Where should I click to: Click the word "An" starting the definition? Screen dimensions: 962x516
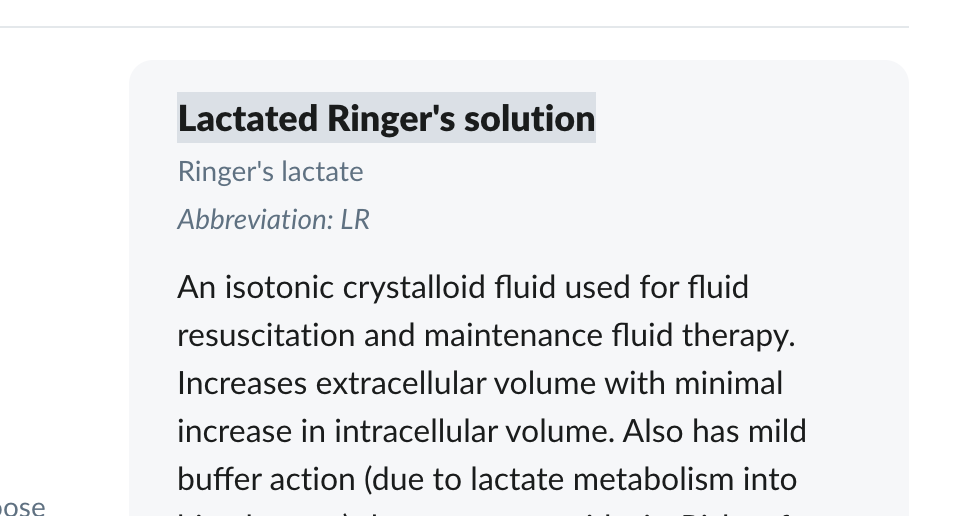[x=194, y=288]
